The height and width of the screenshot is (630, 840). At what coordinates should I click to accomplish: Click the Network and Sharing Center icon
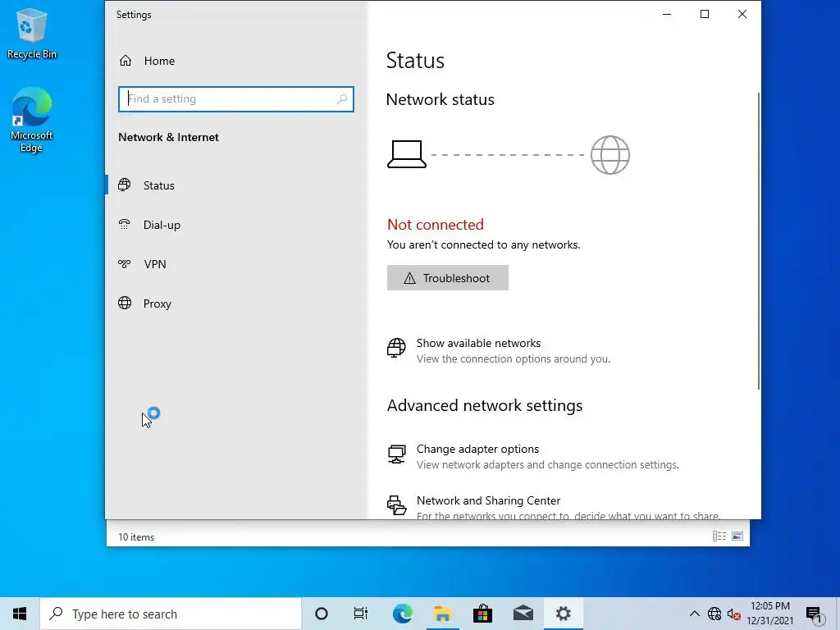[x=396, y=504]
